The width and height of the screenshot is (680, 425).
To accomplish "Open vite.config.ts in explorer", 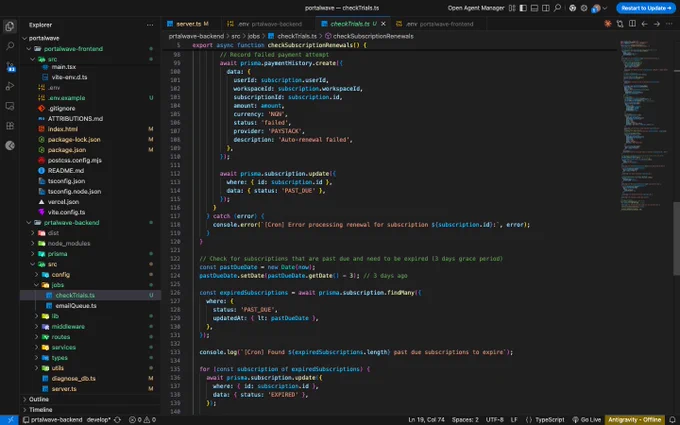I will click(66, 212).
